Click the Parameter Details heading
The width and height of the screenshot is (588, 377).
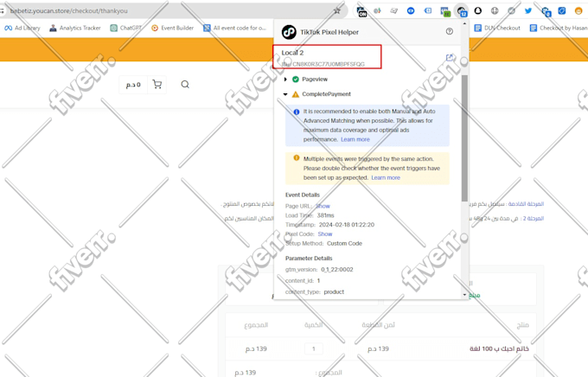point(309,258)
